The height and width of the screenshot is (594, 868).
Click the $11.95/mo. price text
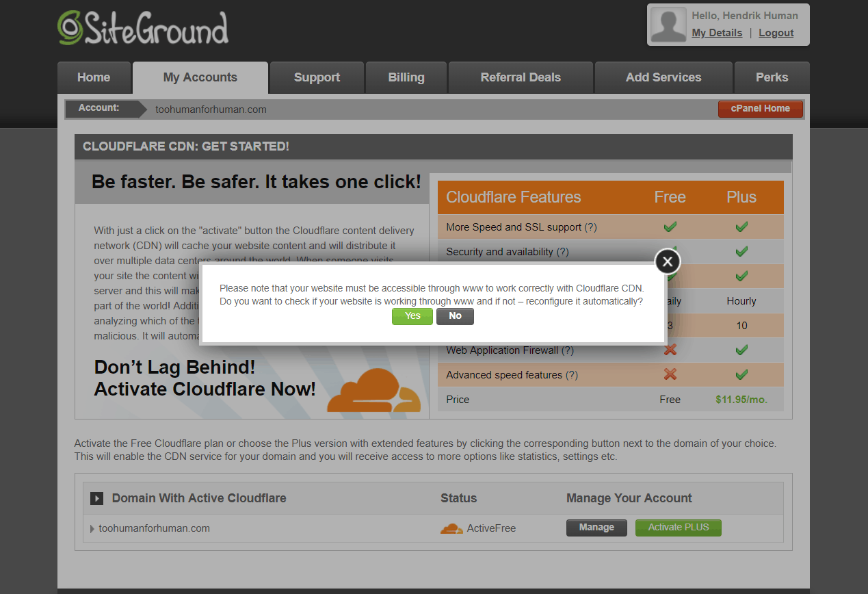click(741, 400)
